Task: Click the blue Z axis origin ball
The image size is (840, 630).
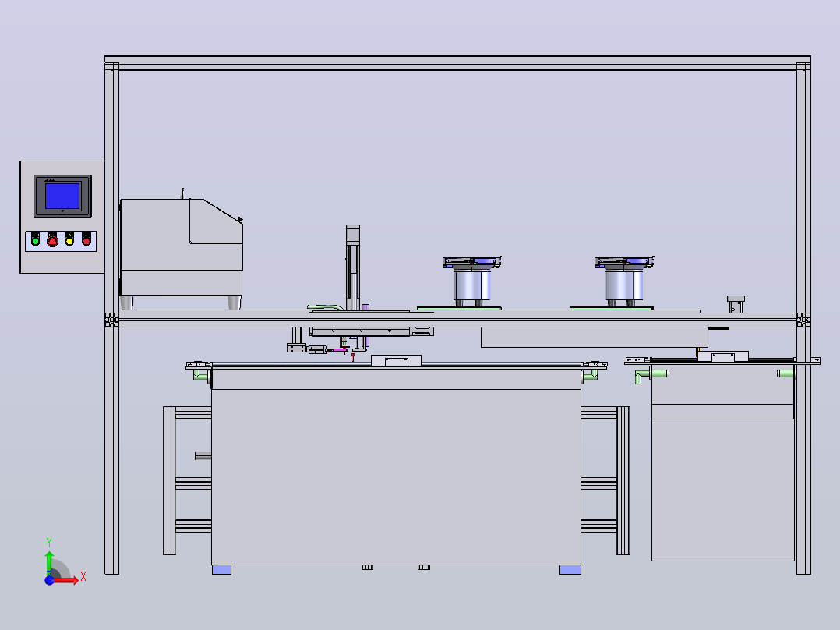Action: click(x=49, y=580)
